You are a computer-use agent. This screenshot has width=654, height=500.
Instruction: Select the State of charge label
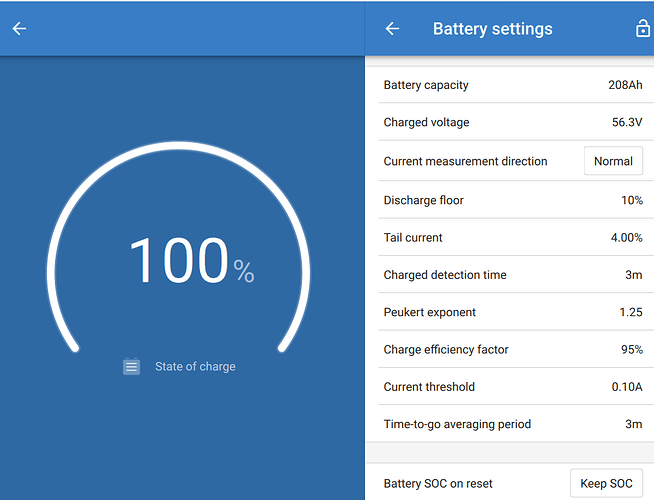[x=195, y=367]
